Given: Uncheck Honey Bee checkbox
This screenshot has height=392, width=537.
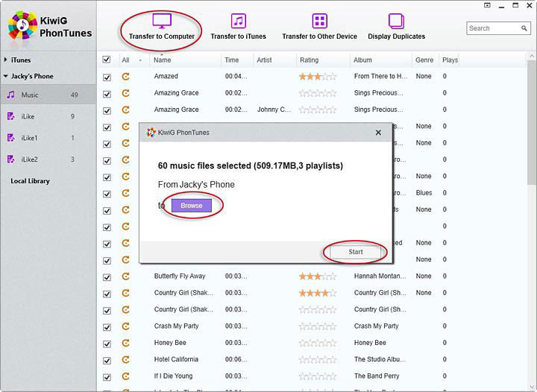Looking at the screenshot, I should (x=107, y=344).
